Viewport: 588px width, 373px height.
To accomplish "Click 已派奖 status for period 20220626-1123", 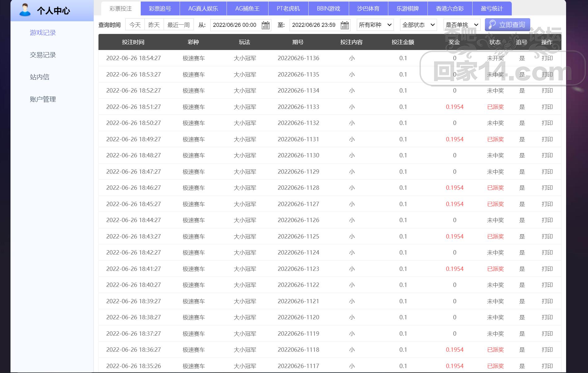I will pyautogui.click(x=495, y=269).
